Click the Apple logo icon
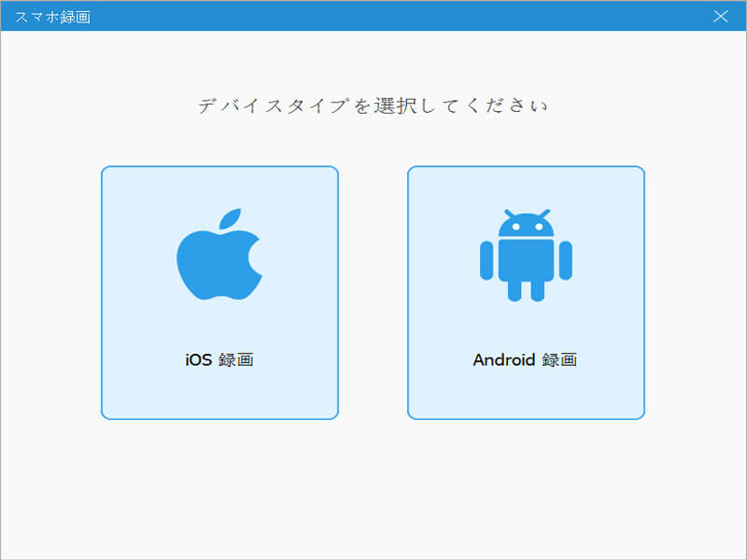 coord(219,254)
